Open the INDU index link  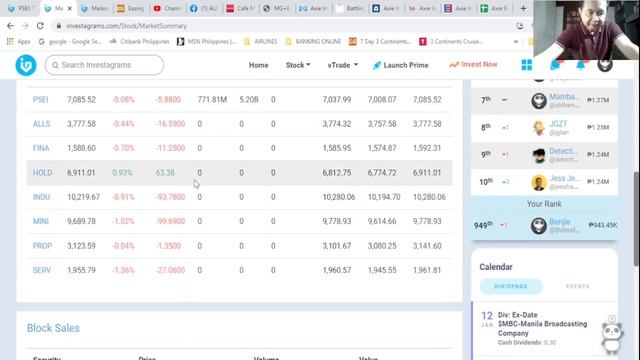pyautogui.click(x=41, y=197)
